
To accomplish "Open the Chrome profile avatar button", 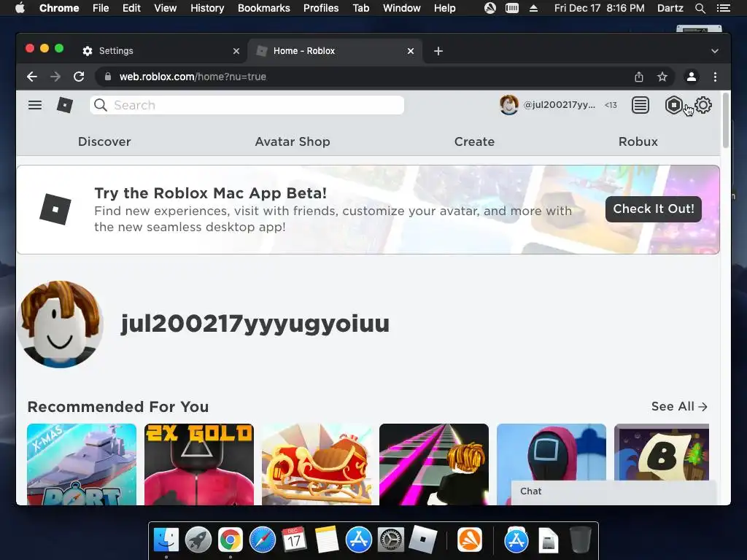I will pyautogui.click(x=692, y=77).
